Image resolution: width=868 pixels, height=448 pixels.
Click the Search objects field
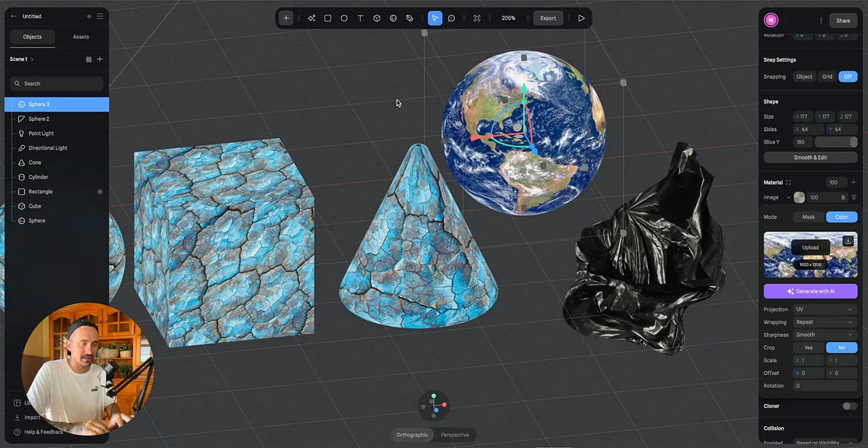click(x=57, y=83)
